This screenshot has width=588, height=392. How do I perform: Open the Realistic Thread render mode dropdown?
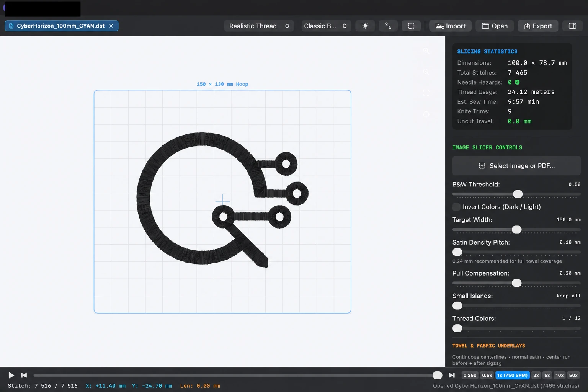pos(259,26)
